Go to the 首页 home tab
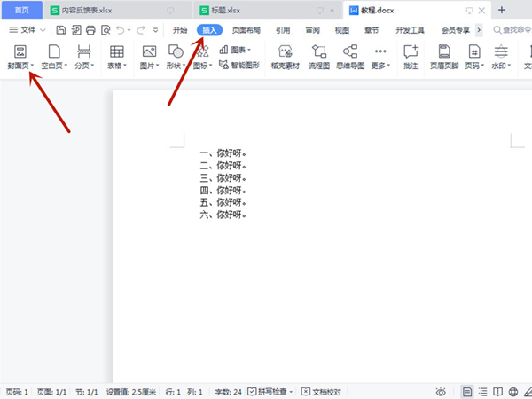 coord(22,10)
